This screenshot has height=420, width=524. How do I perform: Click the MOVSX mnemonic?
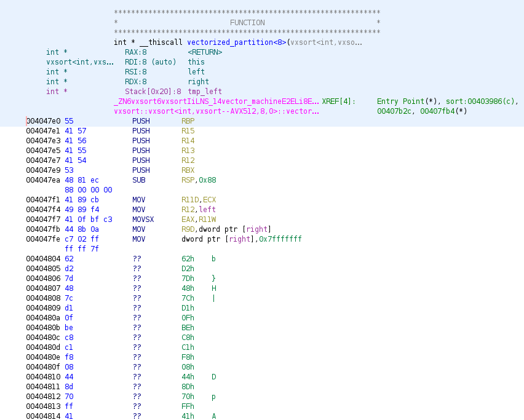pyautogui.click(x=143, y=220)
